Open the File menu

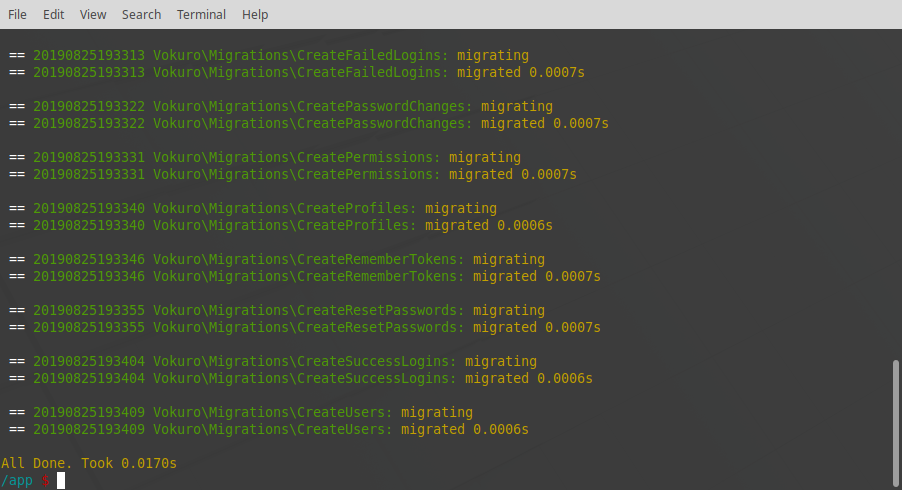click(17, 15)
